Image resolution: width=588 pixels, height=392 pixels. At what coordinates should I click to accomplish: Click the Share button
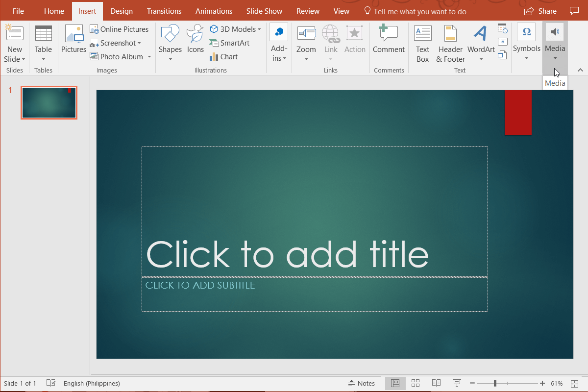pyautogui.click(x=540, y=11)
